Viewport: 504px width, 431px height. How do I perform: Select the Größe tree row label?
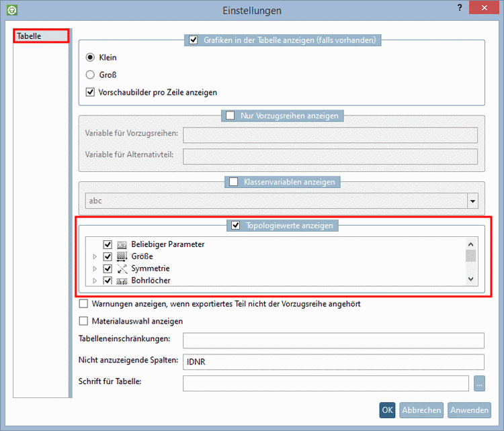(142, 256)
